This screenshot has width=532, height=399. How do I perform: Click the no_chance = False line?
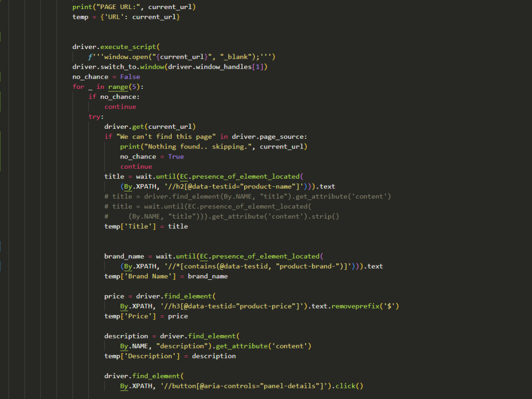pyautogui.click(x=106, y=77)
